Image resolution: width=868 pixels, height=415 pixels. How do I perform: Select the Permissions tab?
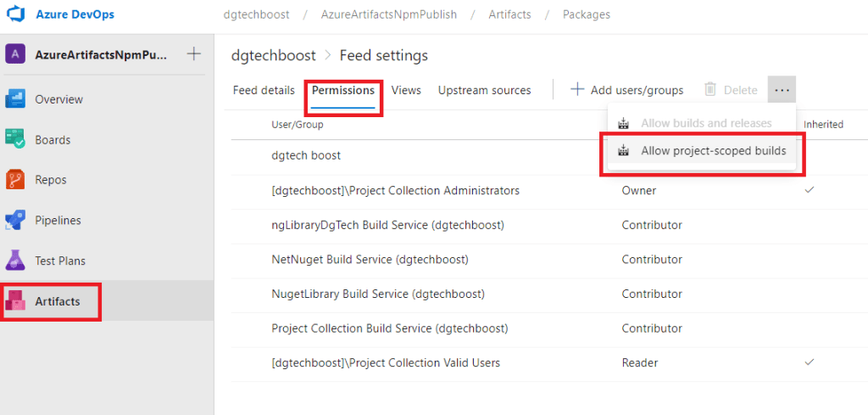pos(342,90)
